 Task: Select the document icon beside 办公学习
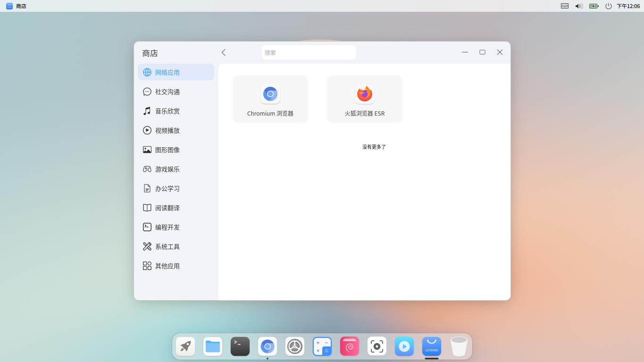coord(147,188)
